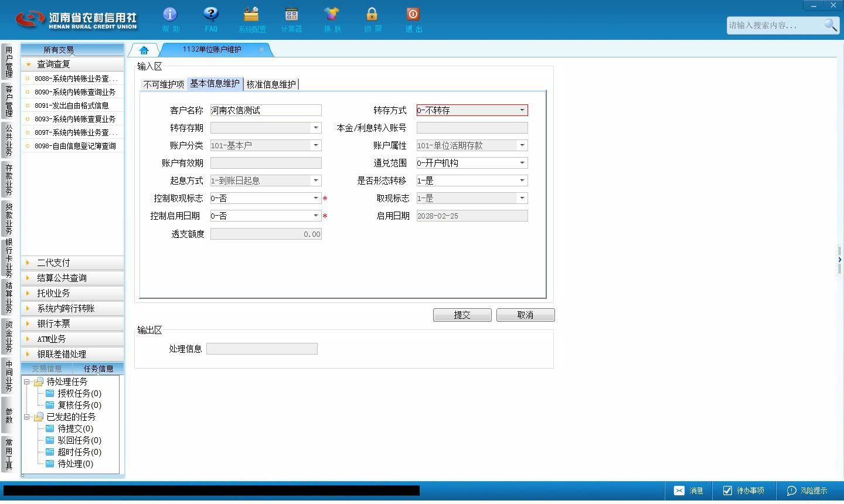Open 银行卡业务 side tab
The height and width of the screenshot is (504, 844).
click(x=8, y=258)
